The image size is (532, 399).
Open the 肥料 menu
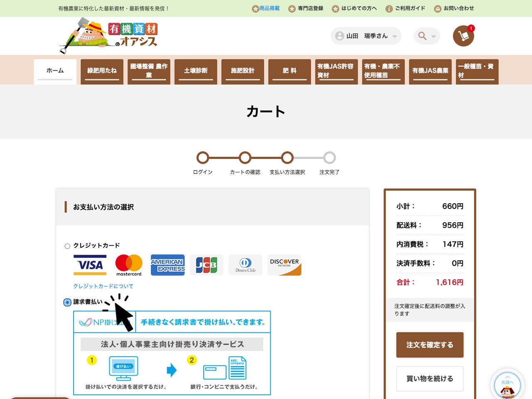click(290, 71)
